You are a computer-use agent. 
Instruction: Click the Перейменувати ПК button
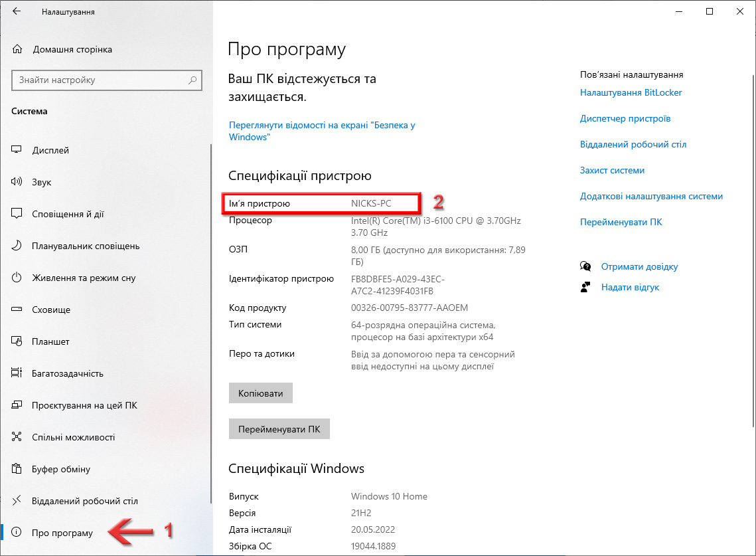[279, 429]
